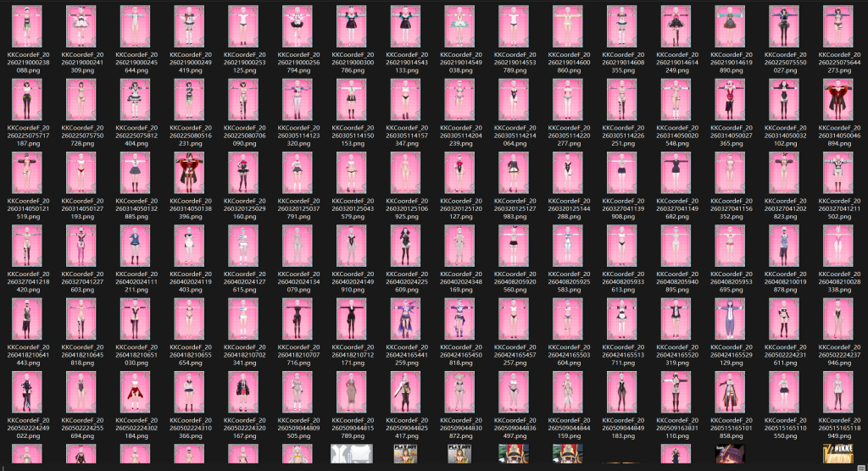Choose red-caped KKCoordeF_20260314050046894.png thumbnail

pyautogui.click(x=838, y=100)
